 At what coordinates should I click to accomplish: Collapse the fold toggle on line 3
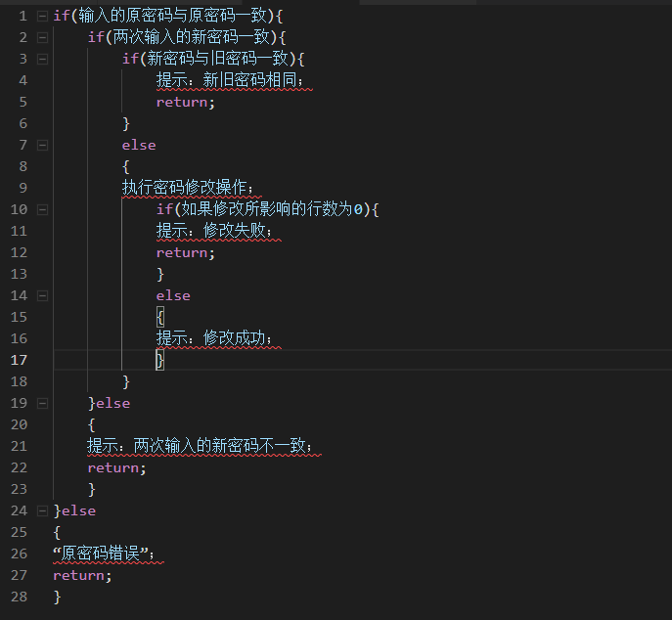(x=42, y=59)
